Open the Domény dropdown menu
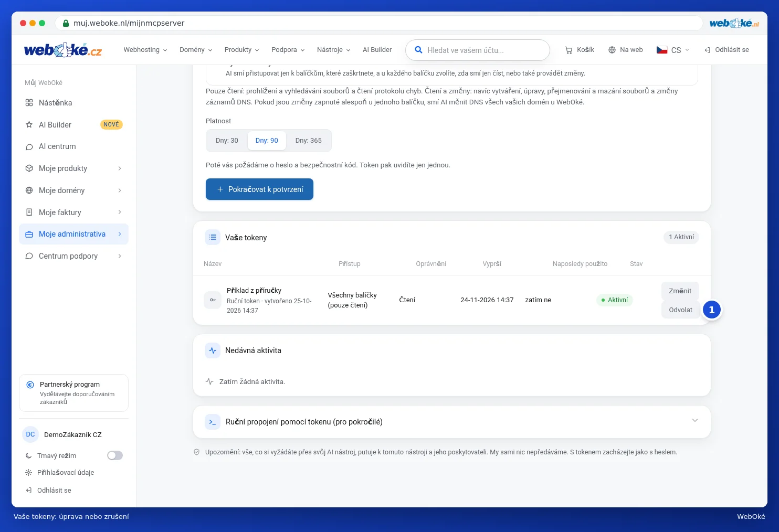Screen dimensions: 779x532 coord(196,50)
